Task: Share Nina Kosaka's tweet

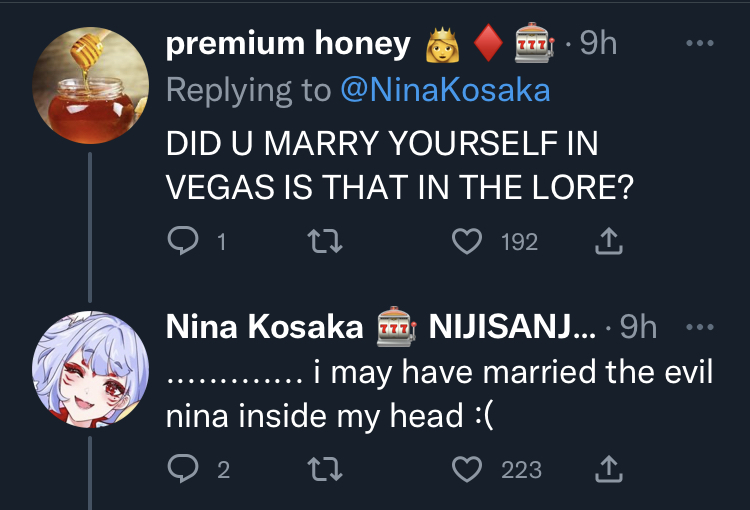Action: (x=609, y=468)
